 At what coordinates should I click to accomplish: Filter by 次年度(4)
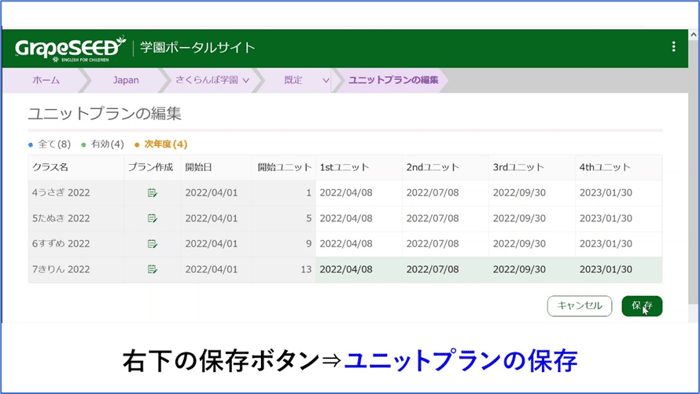coord(161,144)
